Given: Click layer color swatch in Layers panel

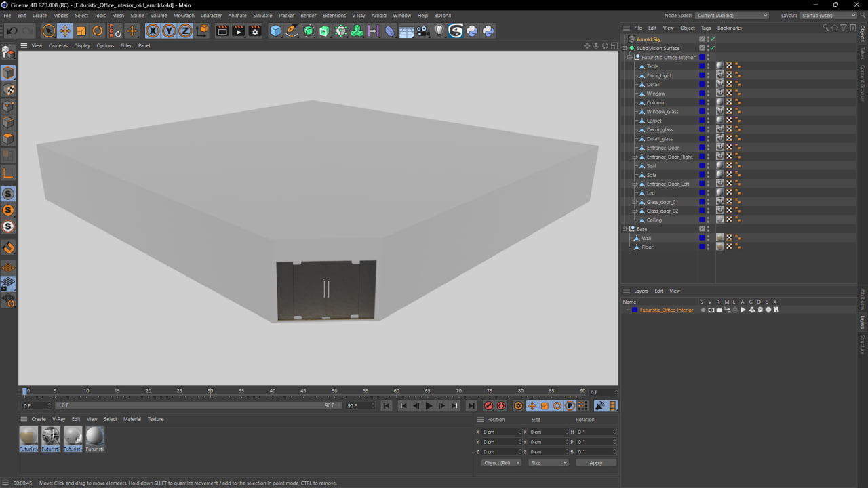Looking at the screenshot, I should (x=635, y=310).
